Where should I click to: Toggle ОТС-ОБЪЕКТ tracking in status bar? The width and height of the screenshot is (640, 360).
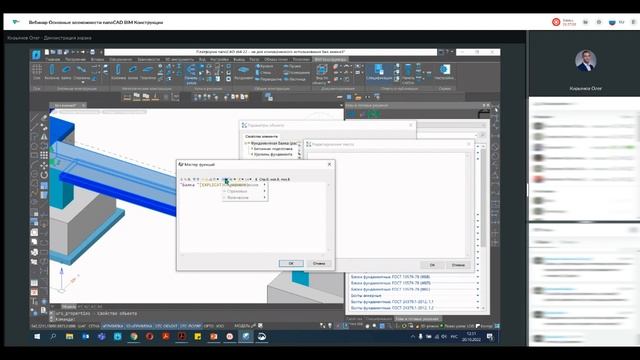(x=166, y=326)
